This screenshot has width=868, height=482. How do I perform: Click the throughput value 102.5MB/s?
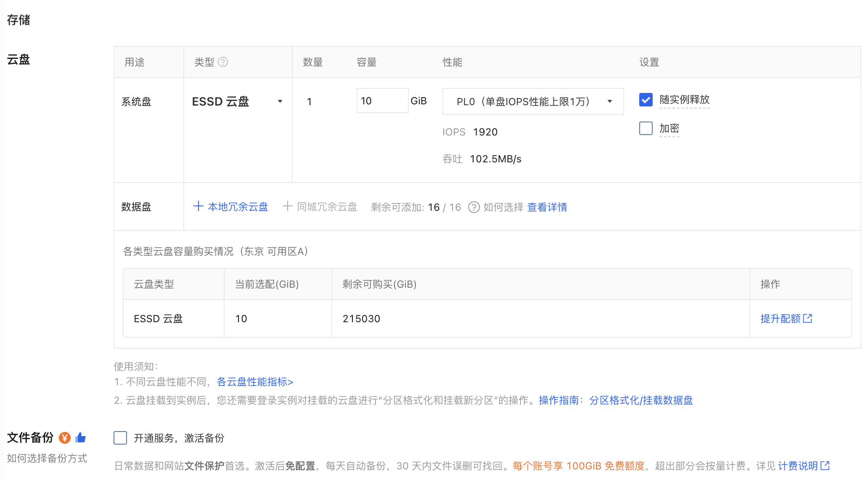click(495, 159)
